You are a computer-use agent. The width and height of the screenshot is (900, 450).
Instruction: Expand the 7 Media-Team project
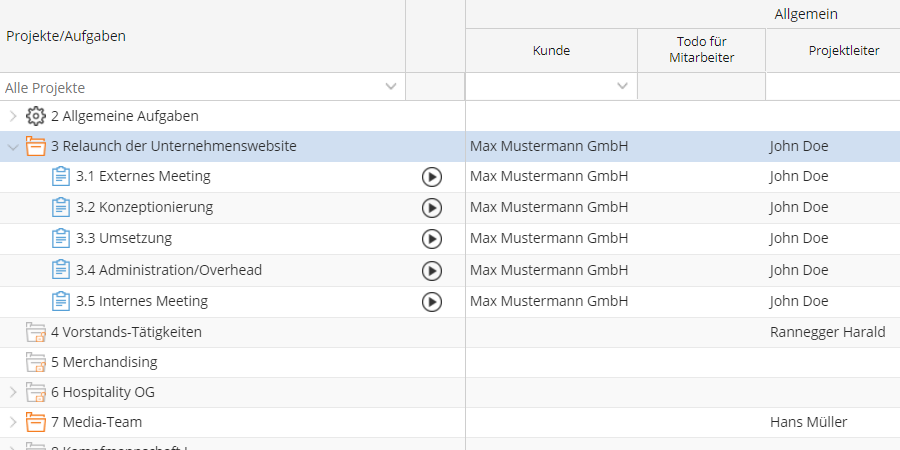[x=13, y=423]
